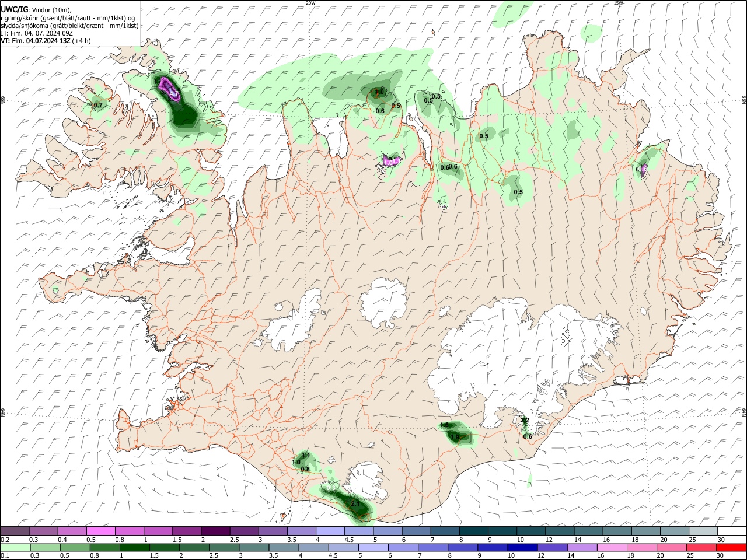Screen dimensions: 747x560
Task: Click the upper legend swatch starting at 1.5
Action: click(187, 531)
